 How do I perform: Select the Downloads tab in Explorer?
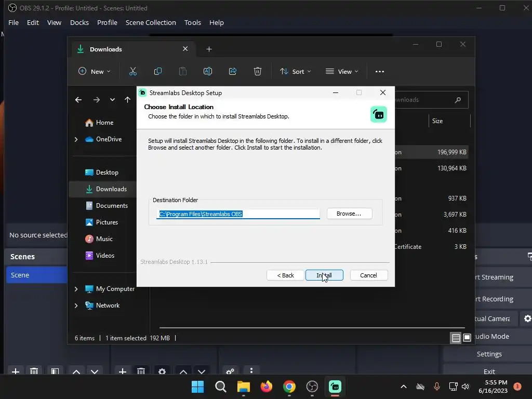point(132,49)
